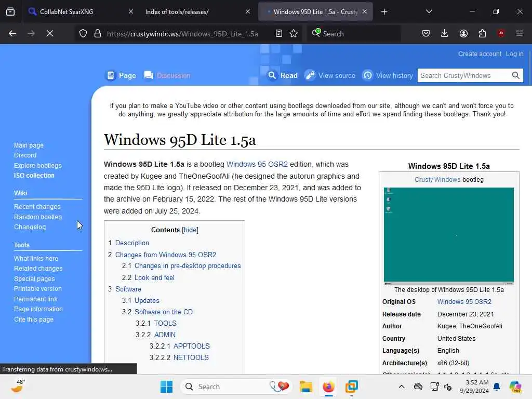Click the Firefox toolbar Search box
Viewport: 532px width, 399px height.
(x=353, y=34)
